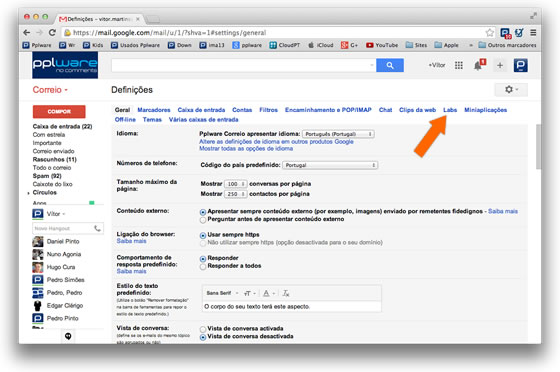Click the remove formatting icon
This screenshot has height=372, width=560.
286,293
